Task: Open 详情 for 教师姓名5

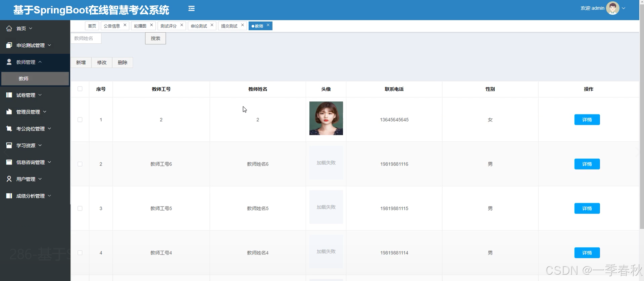Action: pos(587,208)
